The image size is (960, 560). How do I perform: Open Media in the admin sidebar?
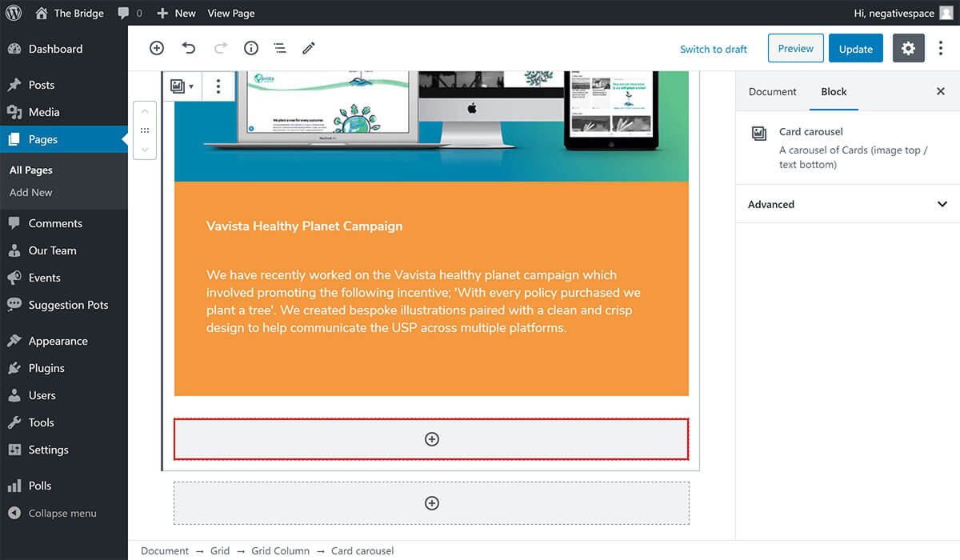tap(44, 112)
